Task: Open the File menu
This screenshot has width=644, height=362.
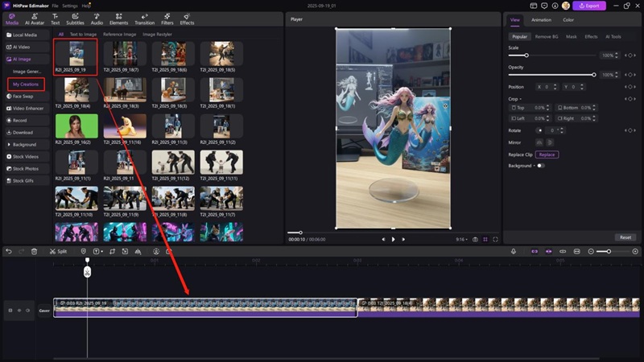Action: coord(55,6)
